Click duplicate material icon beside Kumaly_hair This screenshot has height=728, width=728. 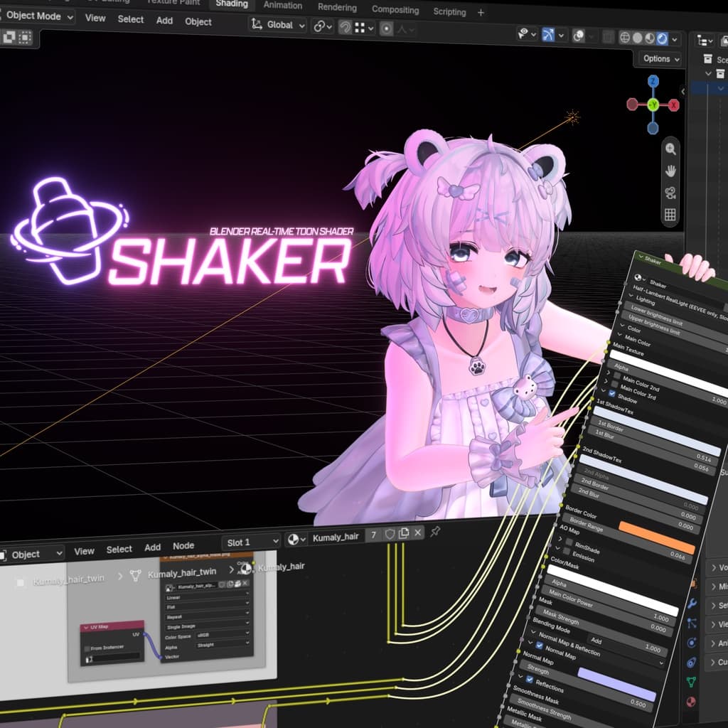(404, 533)
